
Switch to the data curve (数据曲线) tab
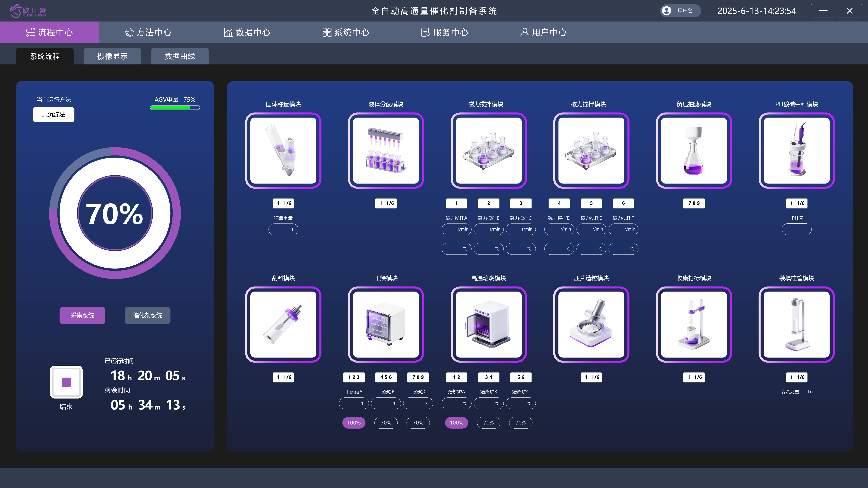tap(180, 56)
